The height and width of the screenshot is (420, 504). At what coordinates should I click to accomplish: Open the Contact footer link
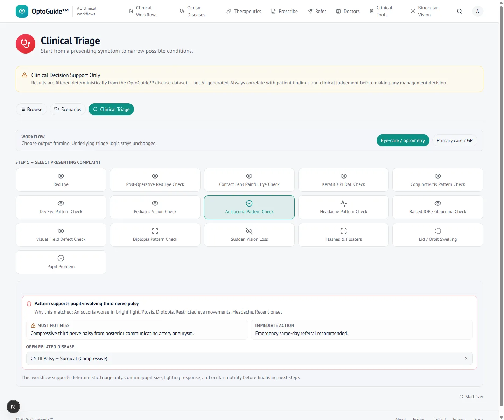click(x=439, y=419)
